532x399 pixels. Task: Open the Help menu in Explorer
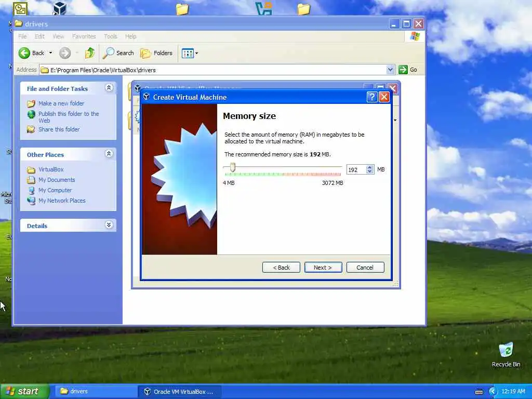point(130,36)
